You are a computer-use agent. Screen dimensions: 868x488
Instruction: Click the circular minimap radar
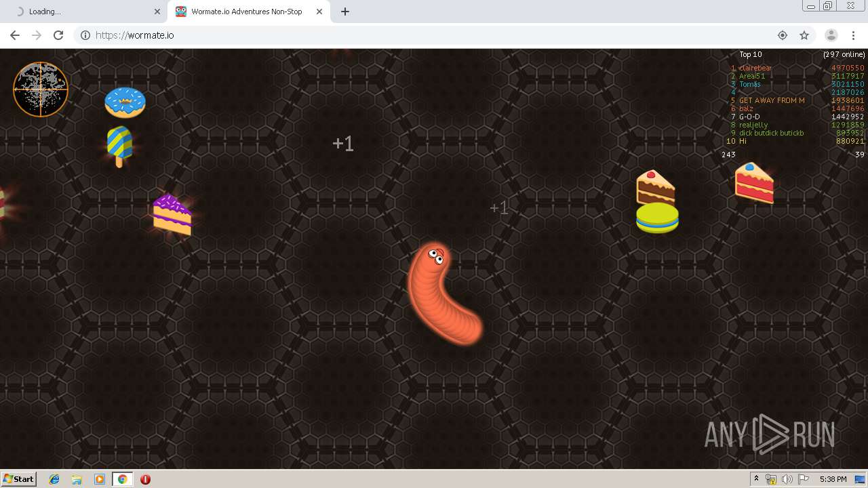point(41,89)
